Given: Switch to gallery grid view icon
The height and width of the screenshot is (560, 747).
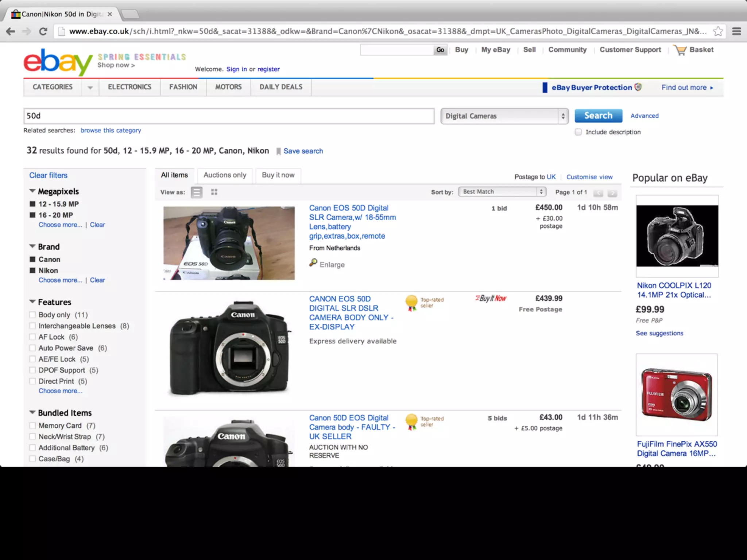Looking at the screenshot, I should [x=214, y=192].
